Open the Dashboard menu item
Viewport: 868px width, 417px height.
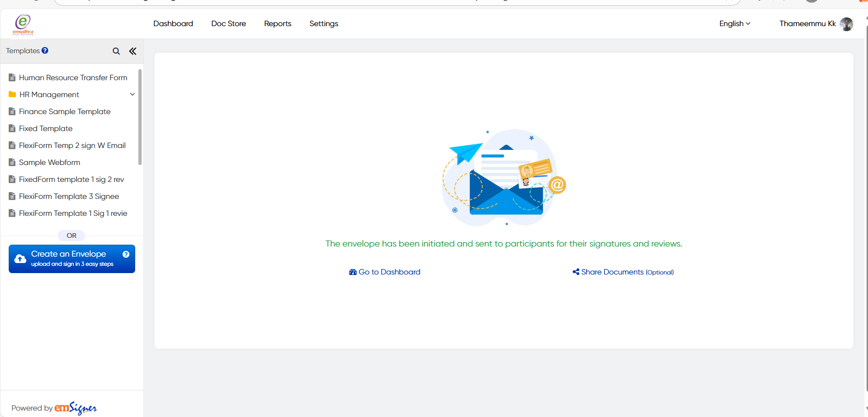[x=173, y=24]
